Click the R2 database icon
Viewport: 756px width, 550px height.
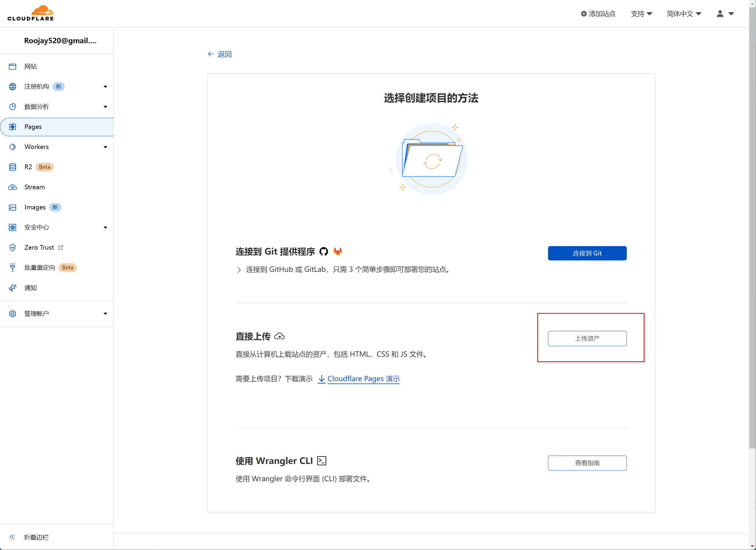(x=13, y=167)
